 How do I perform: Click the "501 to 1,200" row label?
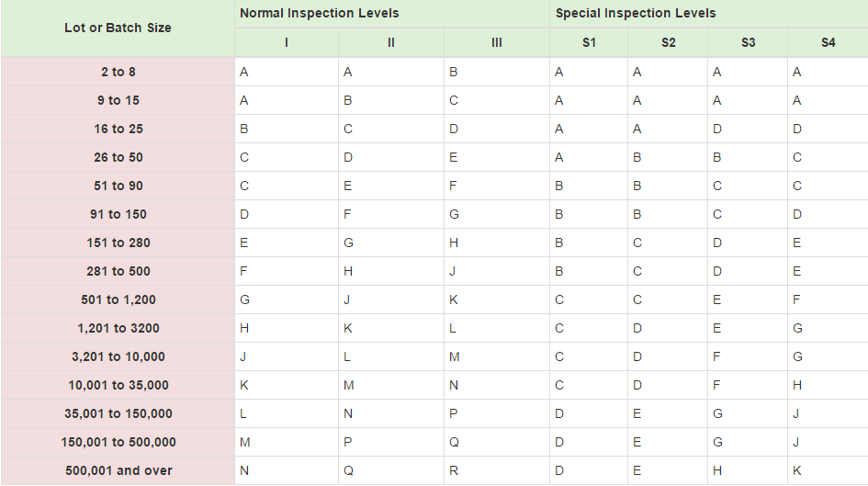(118, 300)
